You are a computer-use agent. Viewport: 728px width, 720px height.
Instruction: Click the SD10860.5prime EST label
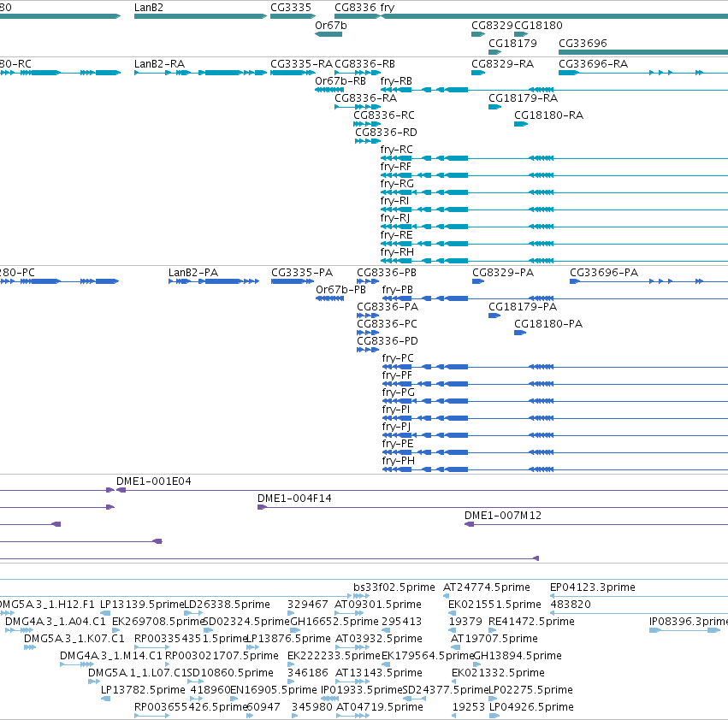[230, 673]
